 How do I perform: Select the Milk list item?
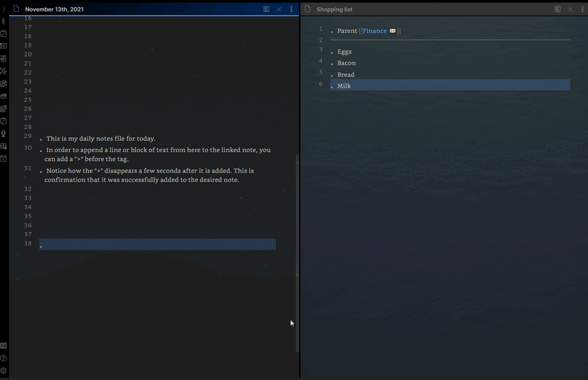[x=344, y=85]
